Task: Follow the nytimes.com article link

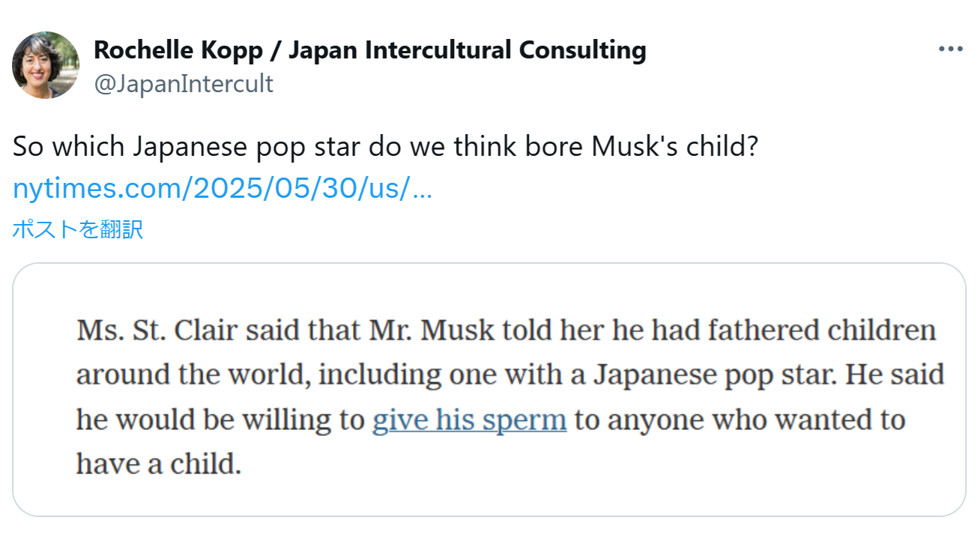Action: [222, 189]
